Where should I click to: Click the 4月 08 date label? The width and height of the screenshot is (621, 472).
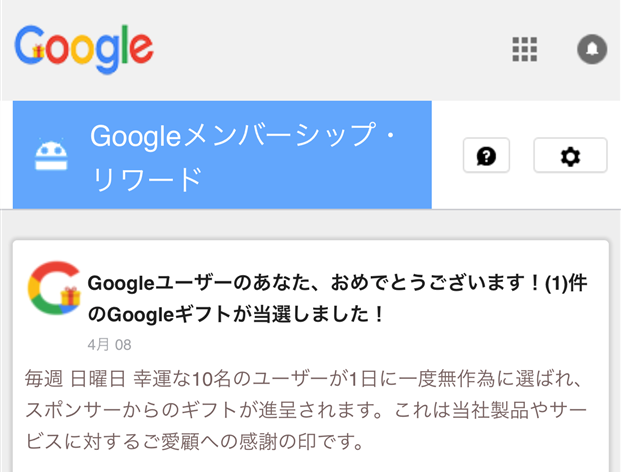109,344
